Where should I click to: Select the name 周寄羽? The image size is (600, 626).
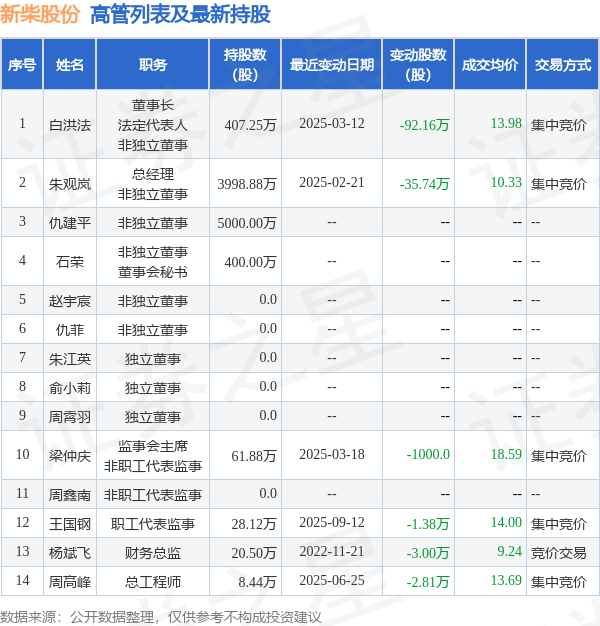pos(70,417)
